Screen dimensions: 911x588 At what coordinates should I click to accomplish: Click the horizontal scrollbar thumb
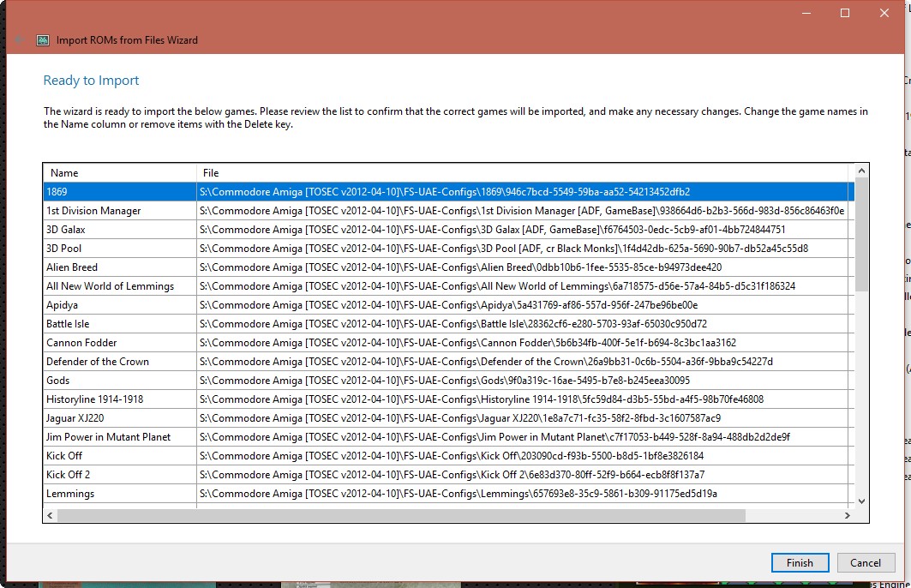(x=399, y=515)
